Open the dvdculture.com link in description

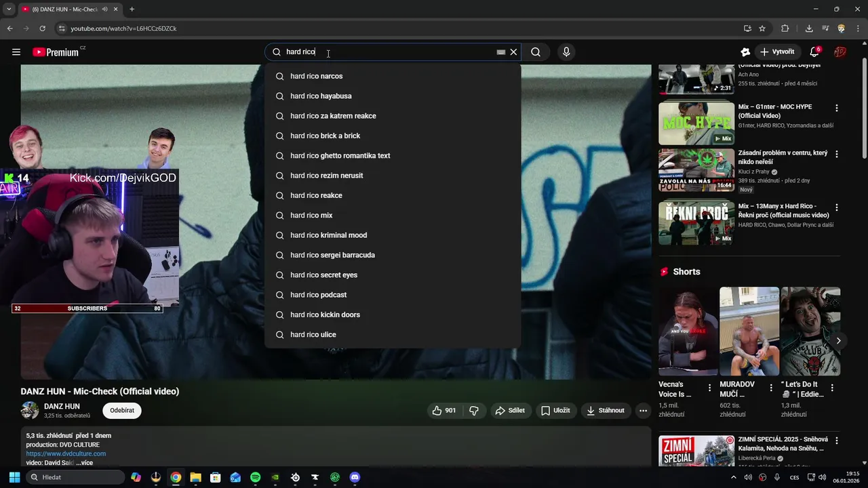[x=66, y=454]
